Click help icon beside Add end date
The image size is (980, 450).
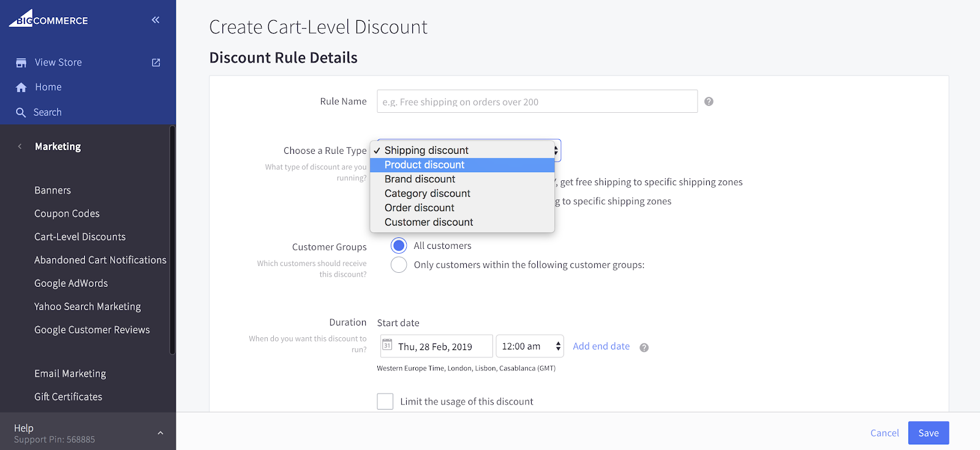[644, 348]
